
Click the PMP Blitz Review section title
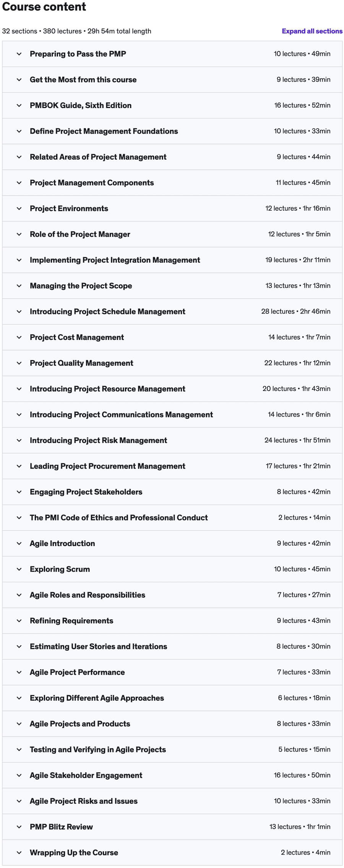[61, 827]
